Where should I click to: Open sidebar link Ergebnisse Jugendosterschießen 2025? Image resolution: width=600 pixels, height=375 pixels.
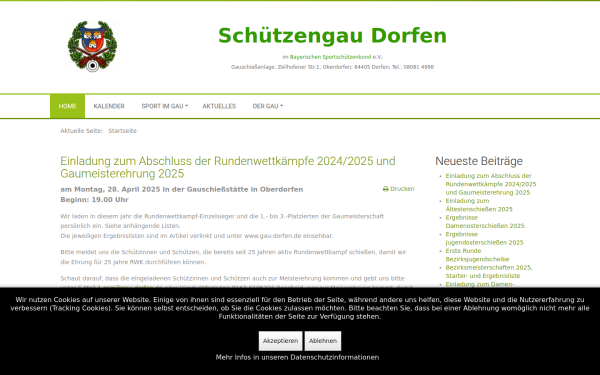point(484,238)
